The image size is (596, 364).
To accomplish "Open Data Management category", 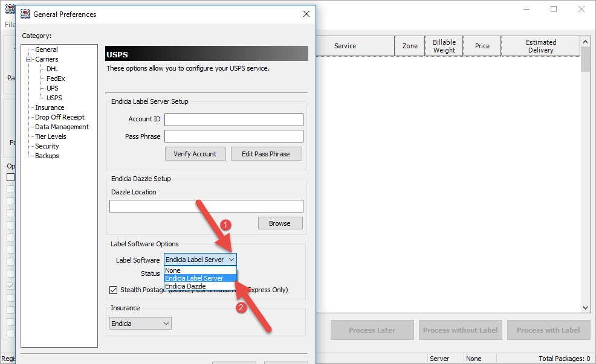I will (62, 127).
